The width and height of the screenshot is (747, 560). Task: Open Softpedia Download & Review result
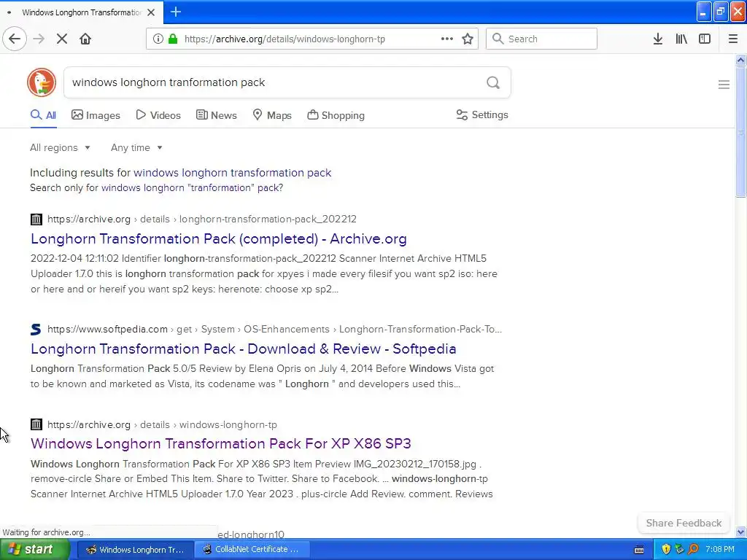[x=244, y=349]
